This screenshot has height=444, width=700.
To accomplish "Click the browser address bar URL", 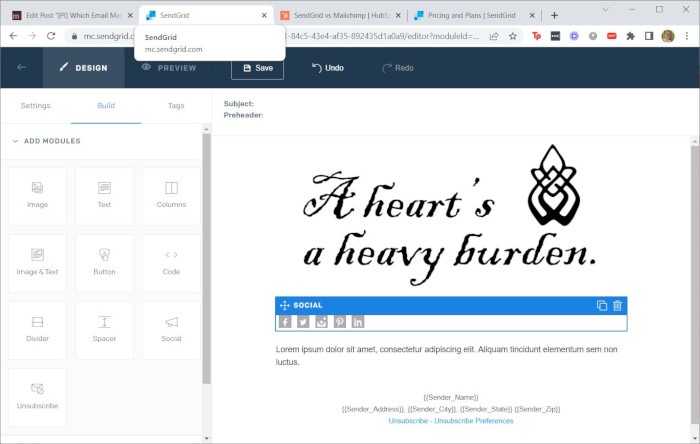I will tap(382, 36).
